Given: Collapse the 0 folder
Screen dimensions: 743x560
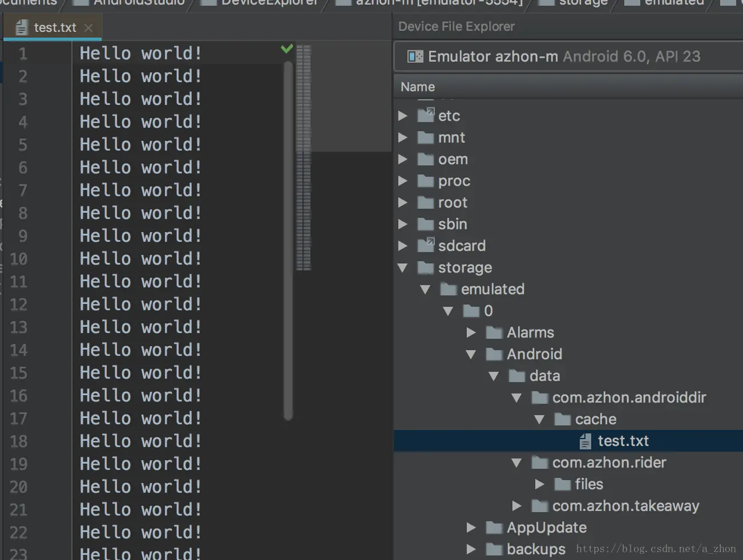Looking at the screenshot, I should tap(448, 311).
